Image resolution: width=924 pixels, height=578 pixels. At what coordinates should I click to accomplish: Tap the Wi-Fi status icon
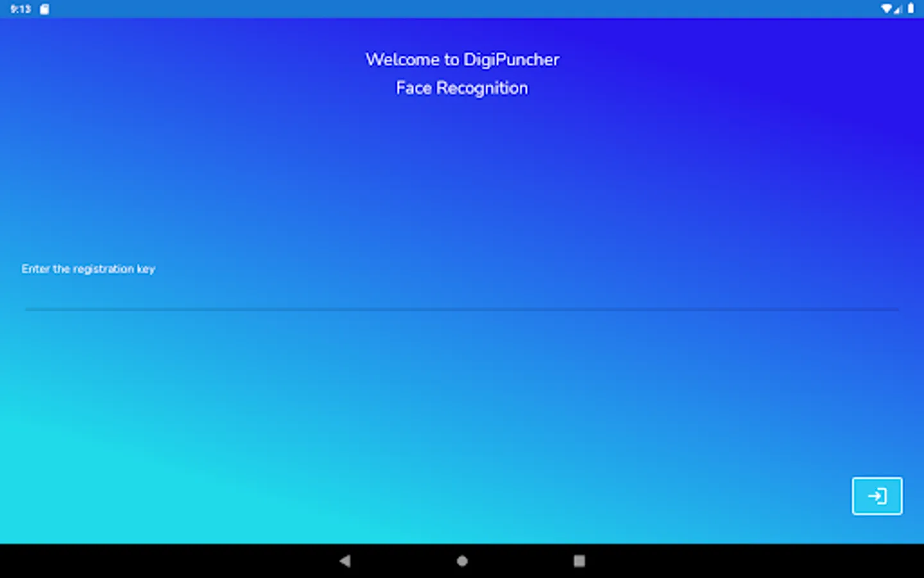[886, 9]
